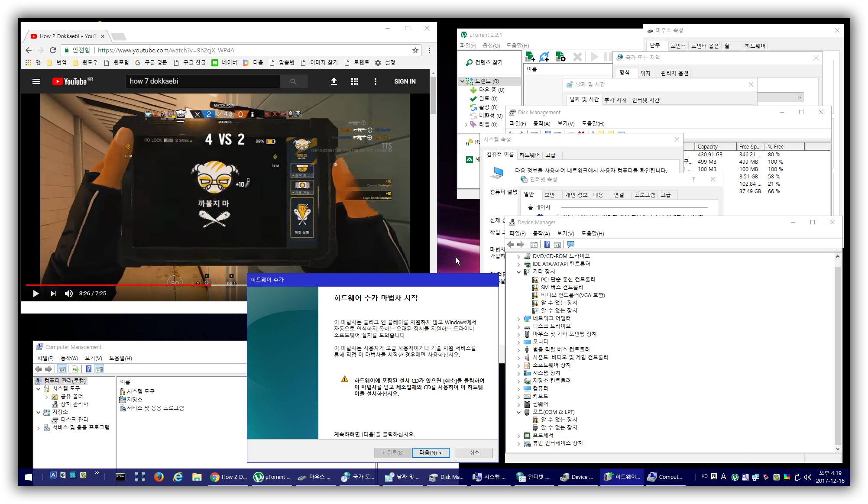
Task: Skip to the next YouTube video
Action: pyautogui.click(x=53, y=294)
